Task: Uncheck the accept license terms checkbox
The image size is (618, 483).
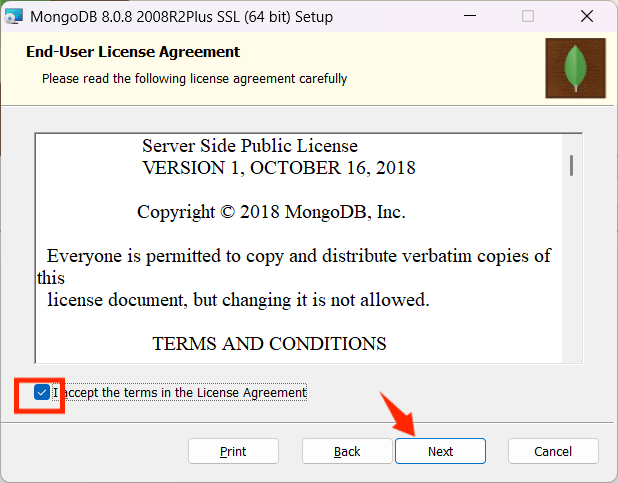Action: (x=41, y=392)
